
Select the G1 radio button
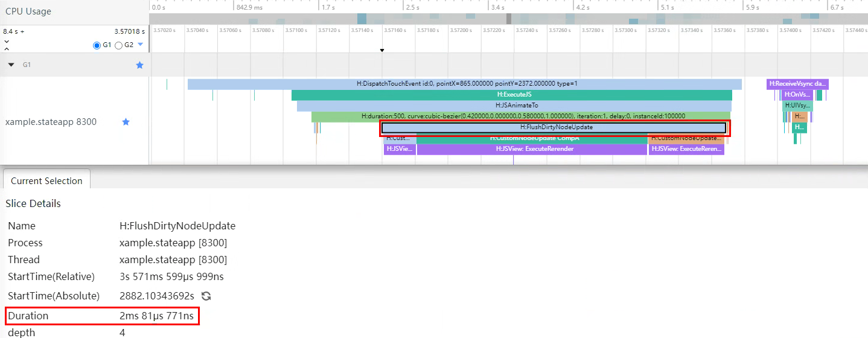pos(97,45)
